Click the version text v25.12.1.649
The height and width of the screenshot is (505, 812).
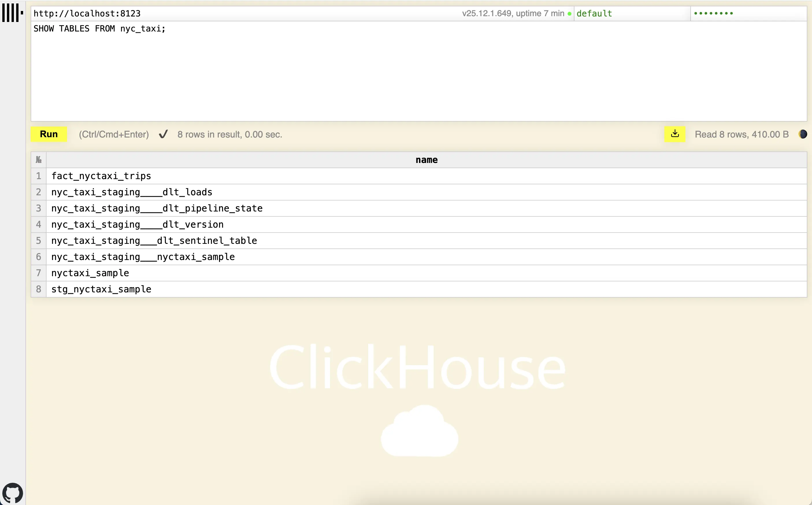(x=487, y=13)
